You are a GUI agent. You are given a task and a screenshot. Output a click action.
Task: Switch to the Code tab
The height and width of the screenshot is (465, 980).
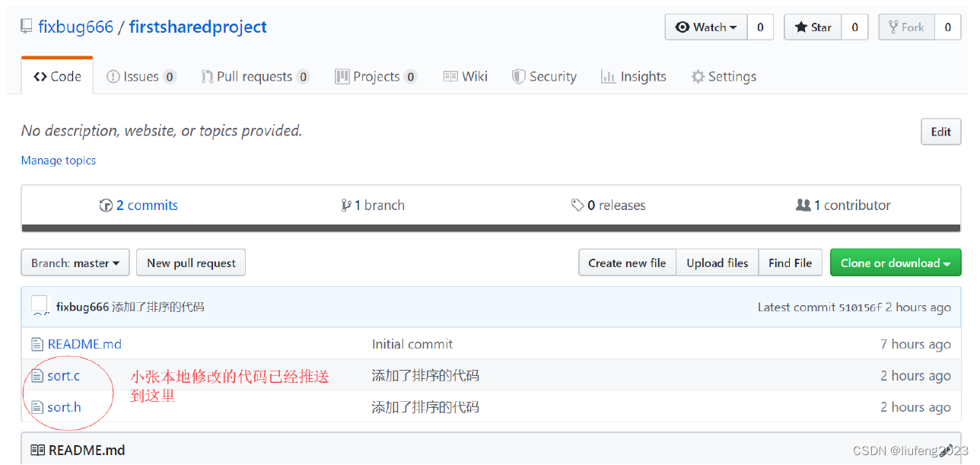pyautogui.click(x=57, y=76)
